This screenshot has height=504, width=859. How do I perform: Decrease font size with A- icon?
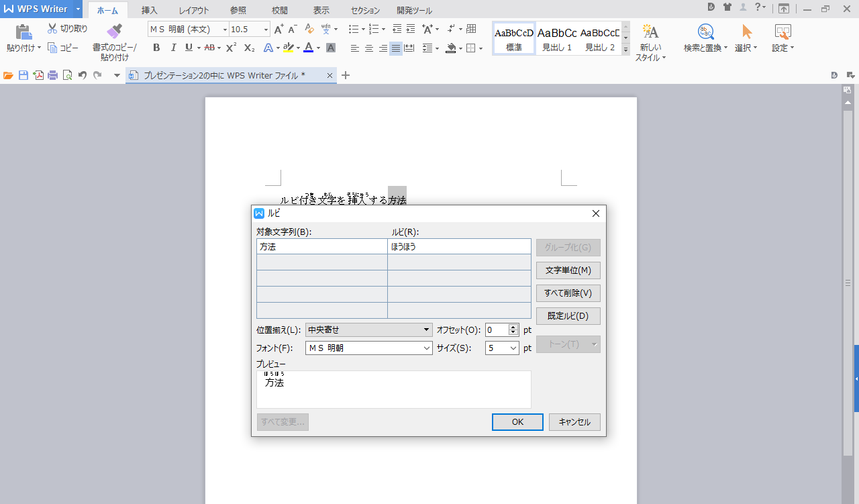point(293,29)
